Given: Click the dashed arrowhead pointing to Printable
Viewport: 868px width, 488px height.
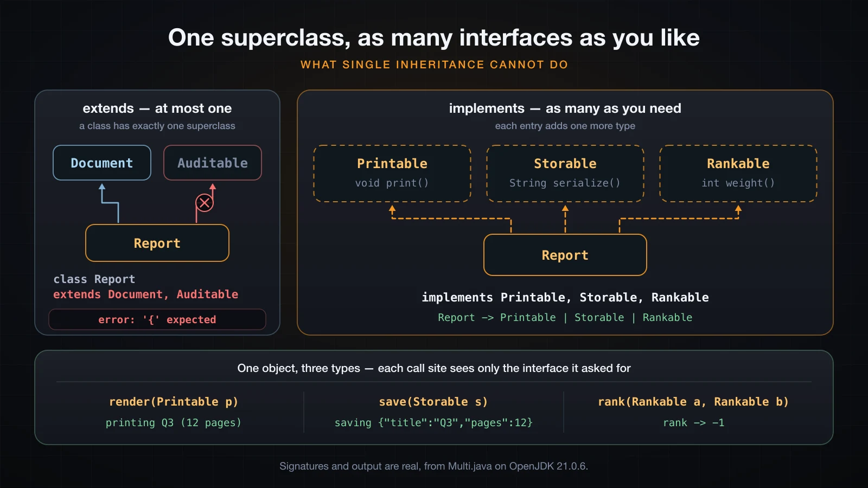Looking at the screenshot, I should (392, 209).
